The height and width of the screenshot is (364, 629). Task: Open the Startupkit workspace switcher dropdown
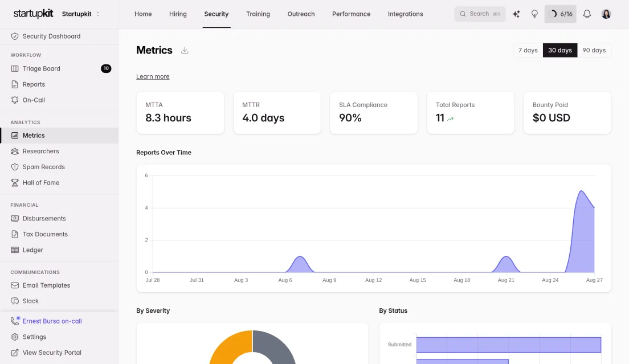click(81, 14)
